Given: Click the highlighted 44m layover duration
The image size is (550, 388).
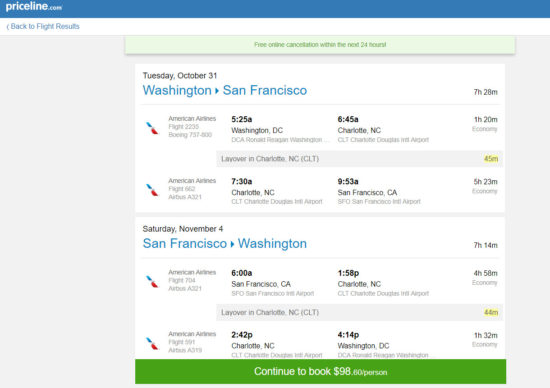Looking at the screenshot, I should pyautogui.click(x=491, y=312).
